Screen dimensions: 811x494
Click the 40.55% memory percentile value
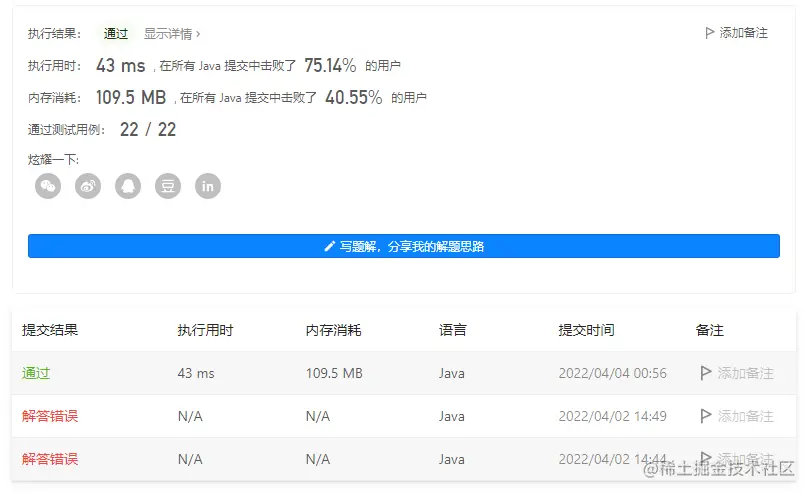354,97
